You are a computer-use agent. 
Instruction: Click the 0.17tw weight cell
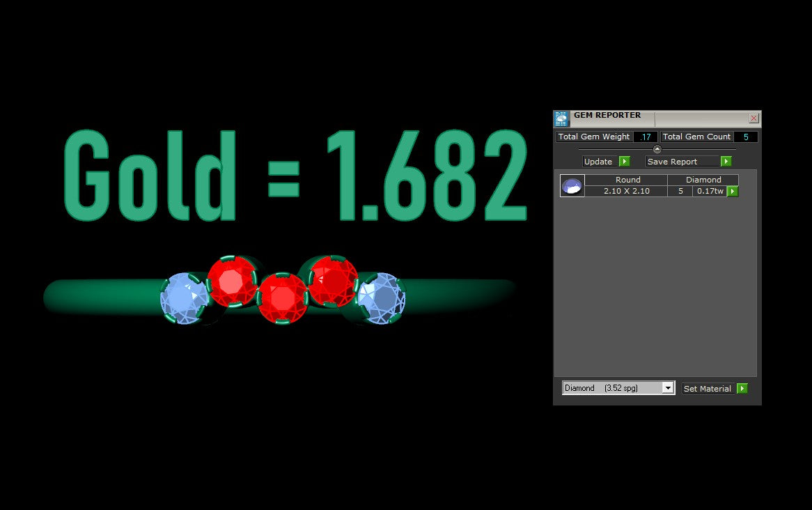710,191
